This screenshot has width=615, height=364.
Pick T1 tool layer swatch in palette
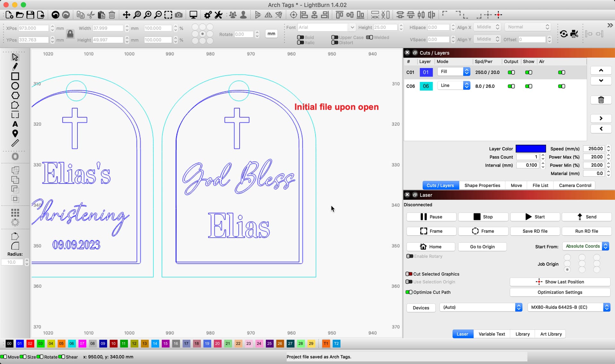point(326,344)
